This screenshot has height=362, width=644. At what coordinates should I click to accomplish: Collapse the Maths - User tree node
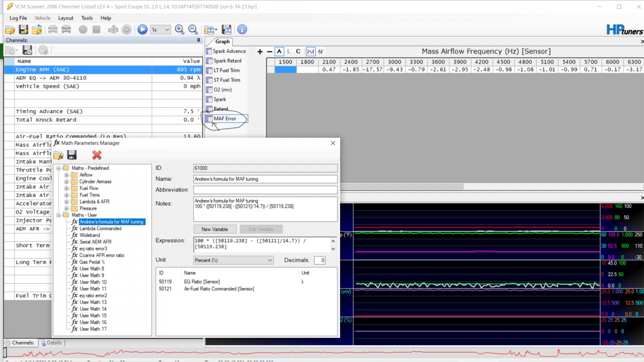tap(59, 215)
